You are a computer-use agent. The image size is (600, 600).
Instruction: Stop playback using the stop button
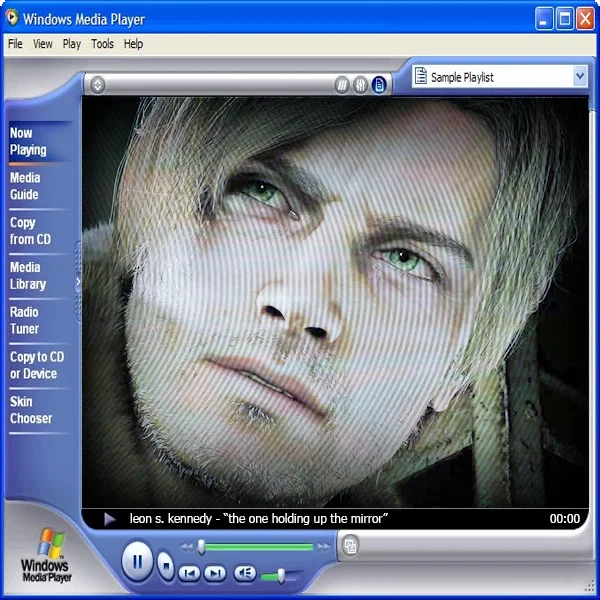pyautogui.click(x=166, y=566)
